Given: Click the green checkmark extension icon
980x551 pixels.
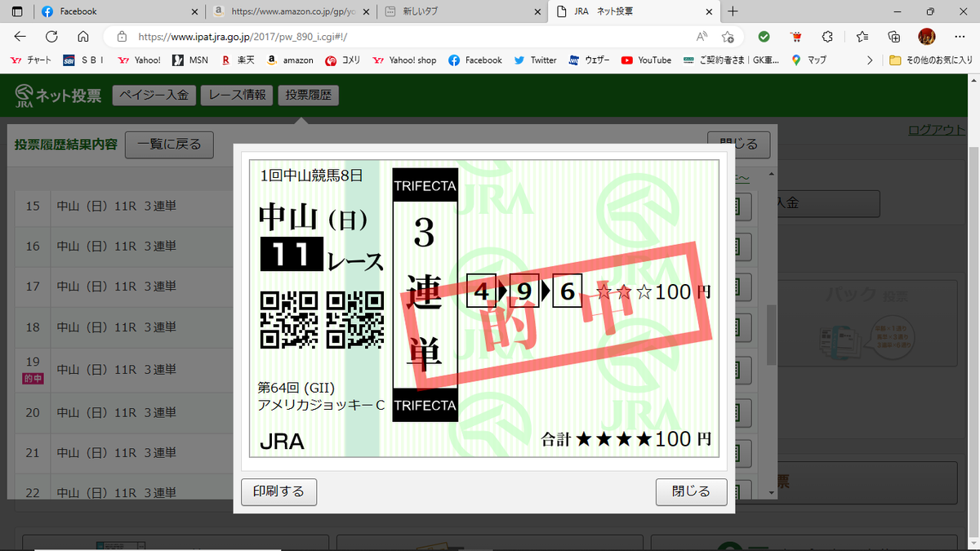Looking at the screenshot, I should [x=764, y=37].
